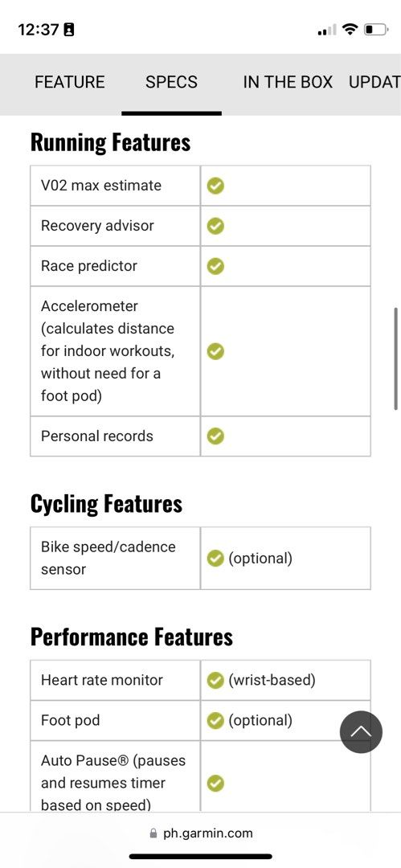
Task: Click the page scrollbar on right edge
Action: click(395, 358)
